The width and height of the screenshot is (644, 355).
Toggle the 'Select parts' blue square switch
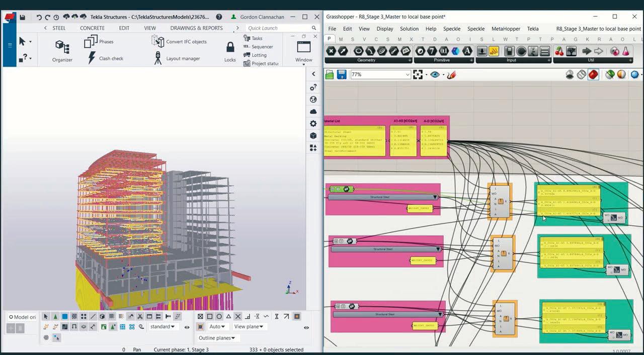[x=65, y=316]
